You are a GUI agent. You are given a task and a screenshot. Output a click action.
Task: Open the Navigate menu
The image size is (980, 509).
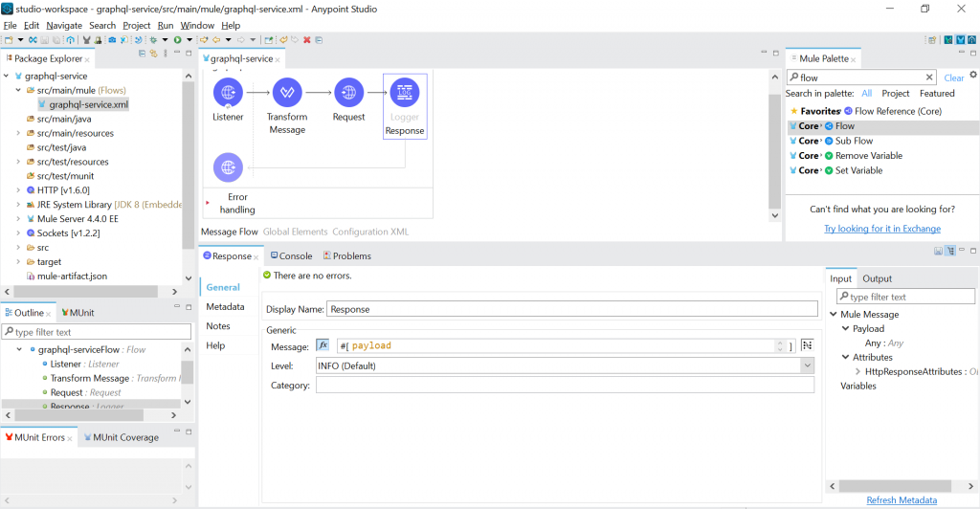[64, 26]
